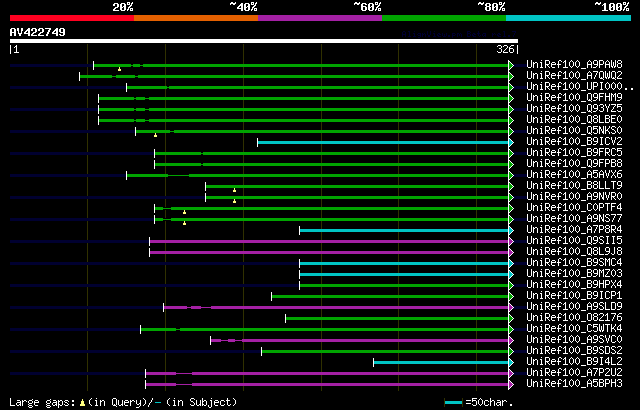Screen dimensions: 640x410
Task: Select the UniRef100_B9SMC4 label
Action: 574,263
